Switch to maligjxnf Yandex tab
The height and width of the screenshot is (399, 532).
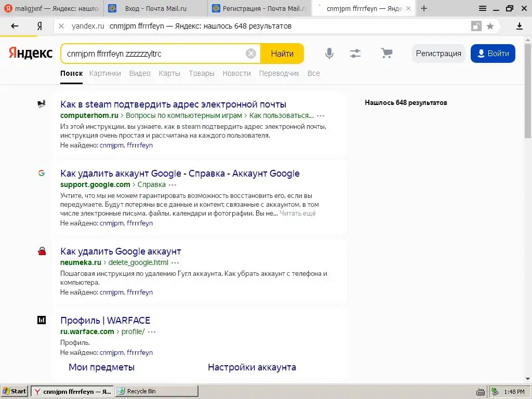point(51,8)
